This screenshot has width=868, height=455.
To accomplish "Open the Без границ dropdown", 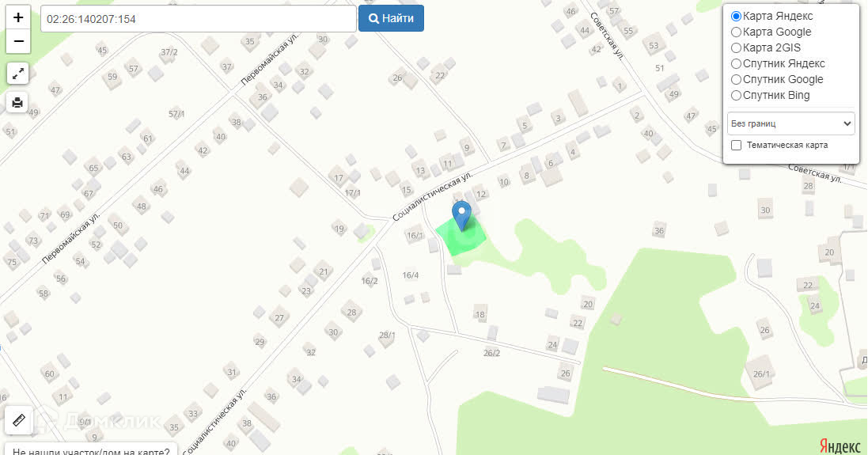I will 791,123.
